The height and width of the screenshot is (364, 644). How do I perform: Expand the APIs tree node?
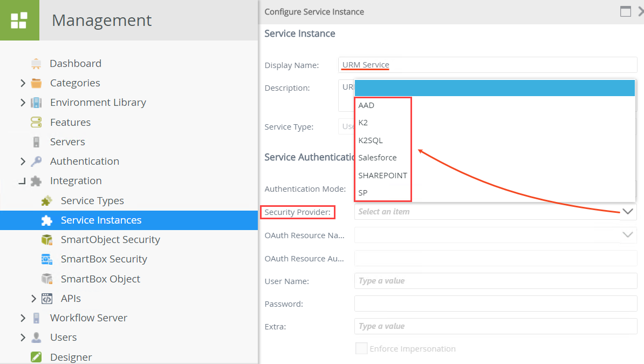32,298
